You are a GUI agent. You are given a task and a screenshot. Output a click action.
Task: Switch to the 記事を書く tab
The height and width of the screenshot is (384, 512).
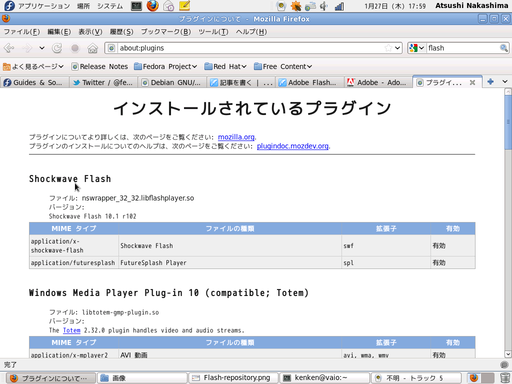coord(241,82)
